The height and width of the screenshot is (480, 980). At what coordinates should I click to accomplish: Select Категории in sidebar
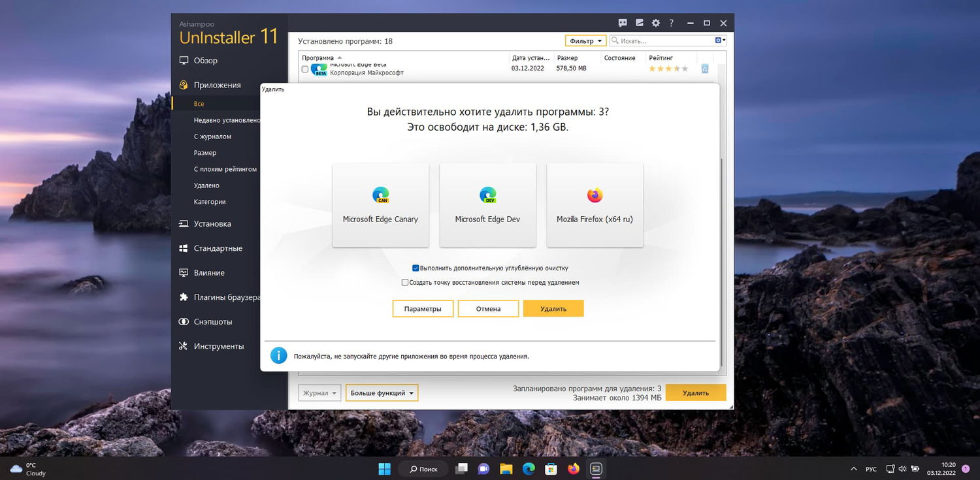tap(209, 202)
